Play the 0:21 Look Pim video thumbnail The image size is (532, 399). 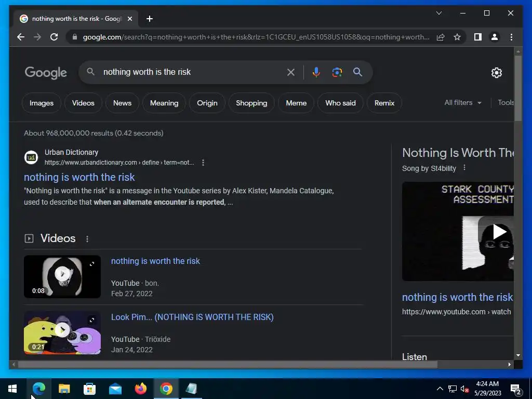62,332
